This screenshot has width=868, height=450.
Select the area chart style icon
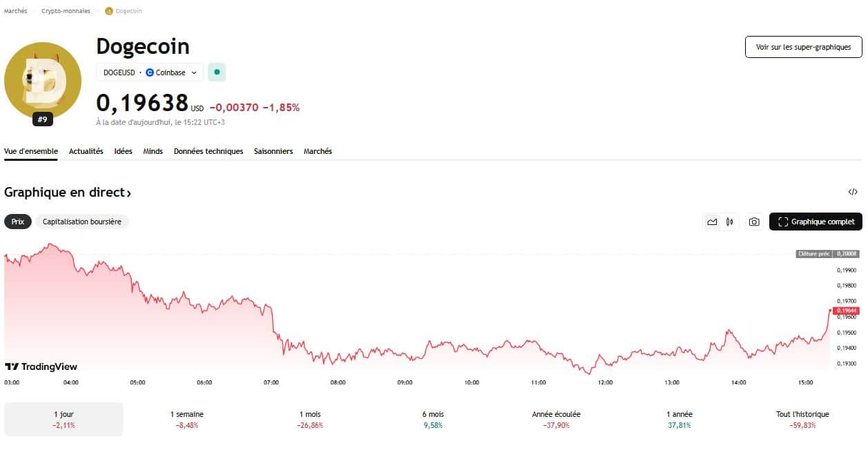[x=712, y=222]
